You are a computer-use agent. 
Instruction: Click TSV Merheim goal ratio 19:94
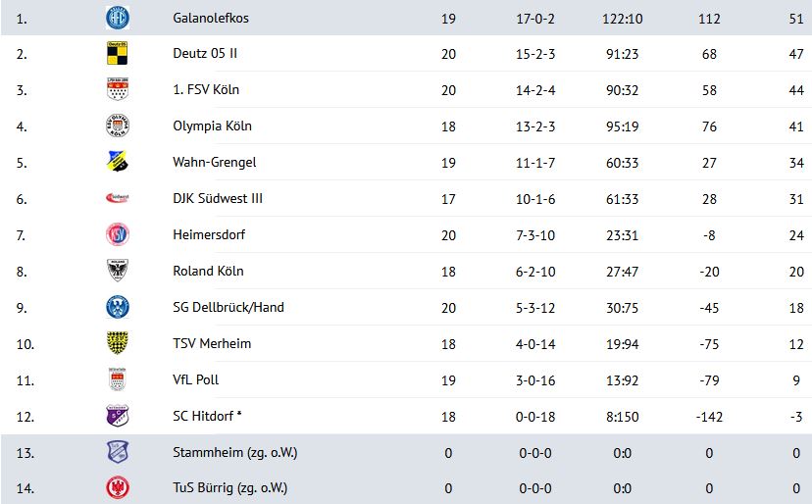623,344
